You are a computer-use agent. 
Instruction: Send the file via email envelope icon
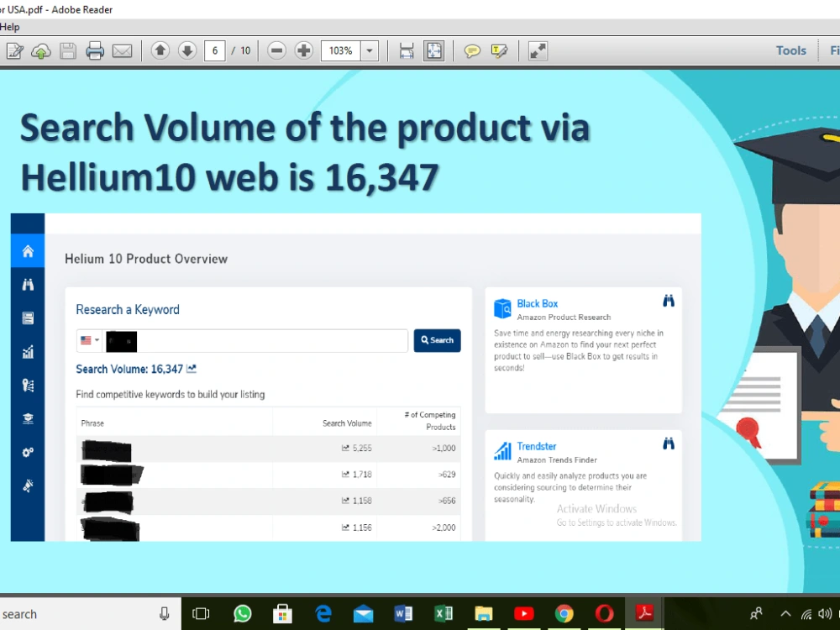pyautogui.click(x=122, y=51)
